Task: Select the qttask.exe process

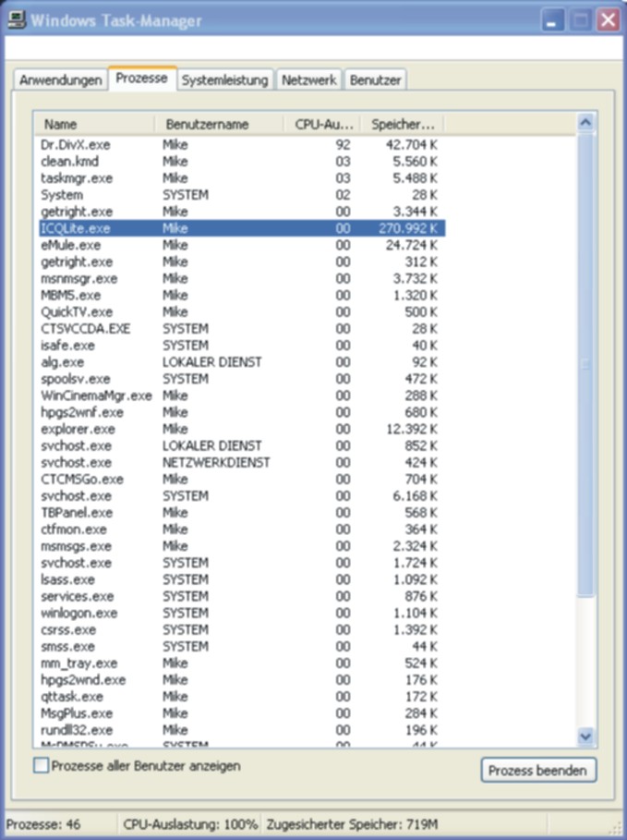Action: click(242, 697)
